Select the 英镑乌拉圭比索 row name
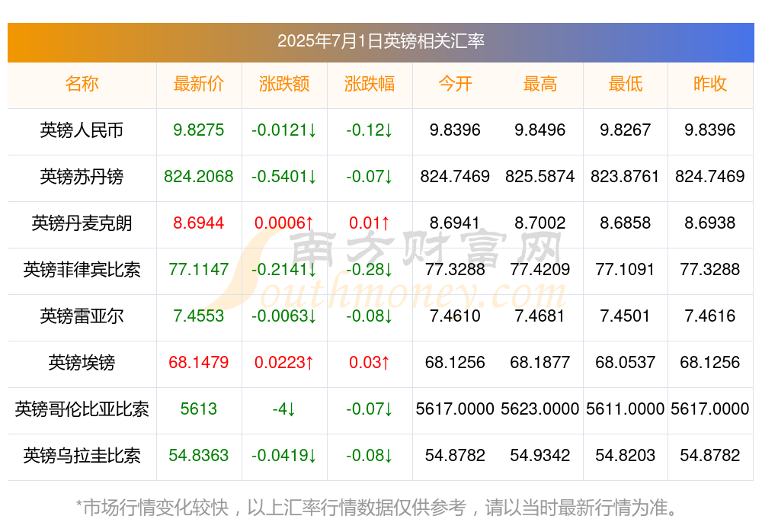 (82, 456)
